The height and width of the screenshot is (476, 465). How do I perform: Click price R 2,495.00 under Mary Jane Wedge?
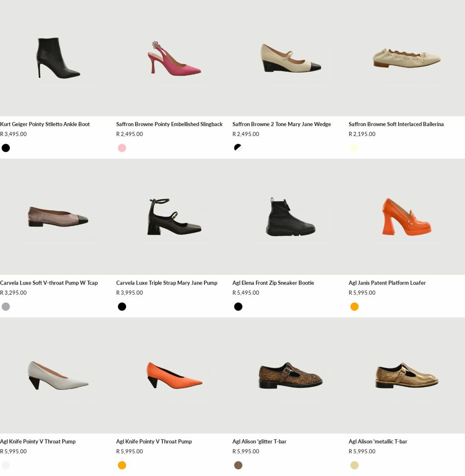246,134
